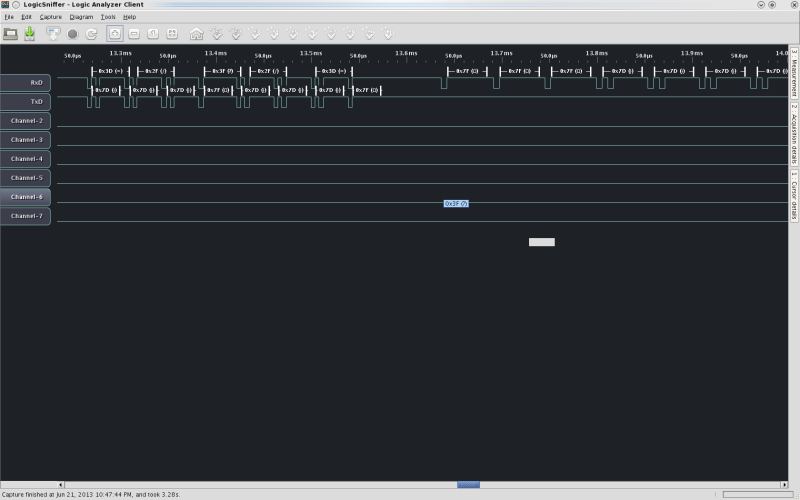Click the green Save download arrow icon
Screen dimensions: 800x500
tap(30, 34)
